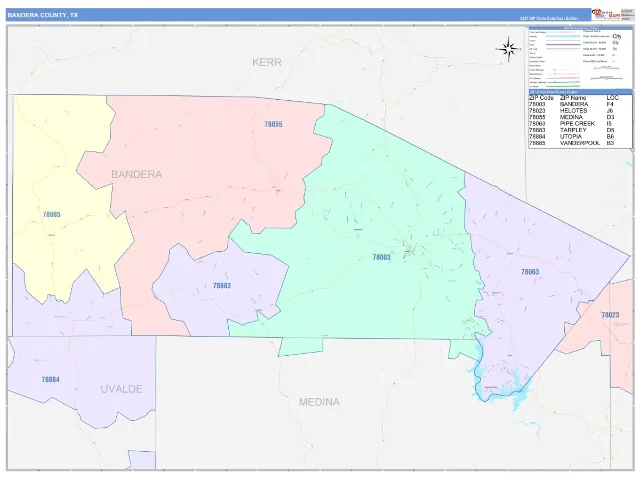The image size is (640, 480).
Task: Click the compass rose icon
Action: tap(509, 49)
